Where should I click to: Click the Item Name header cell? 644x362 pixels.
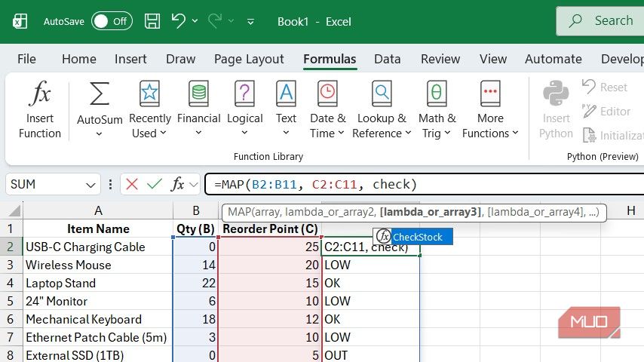98,229
